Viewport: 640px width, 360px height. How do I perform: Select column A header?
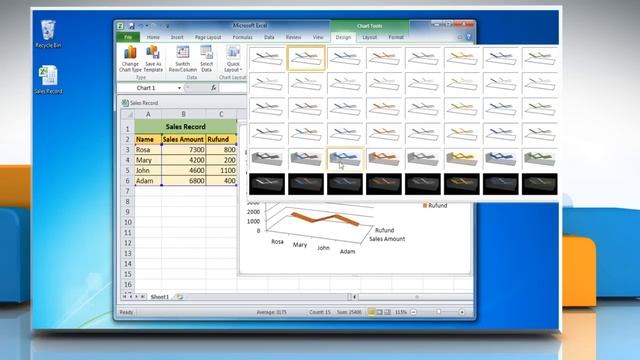pos(148,114)
